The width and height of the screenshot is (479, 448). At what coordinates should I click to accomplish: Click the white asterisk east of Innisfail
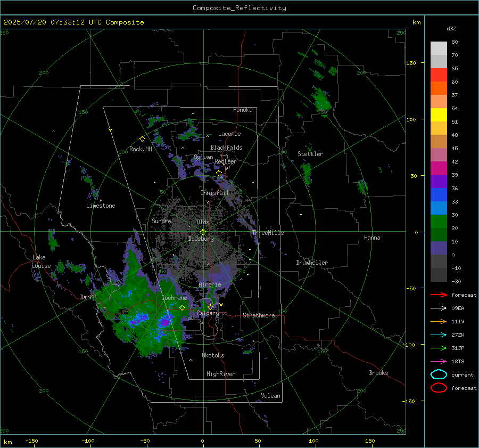click(253, 183)
